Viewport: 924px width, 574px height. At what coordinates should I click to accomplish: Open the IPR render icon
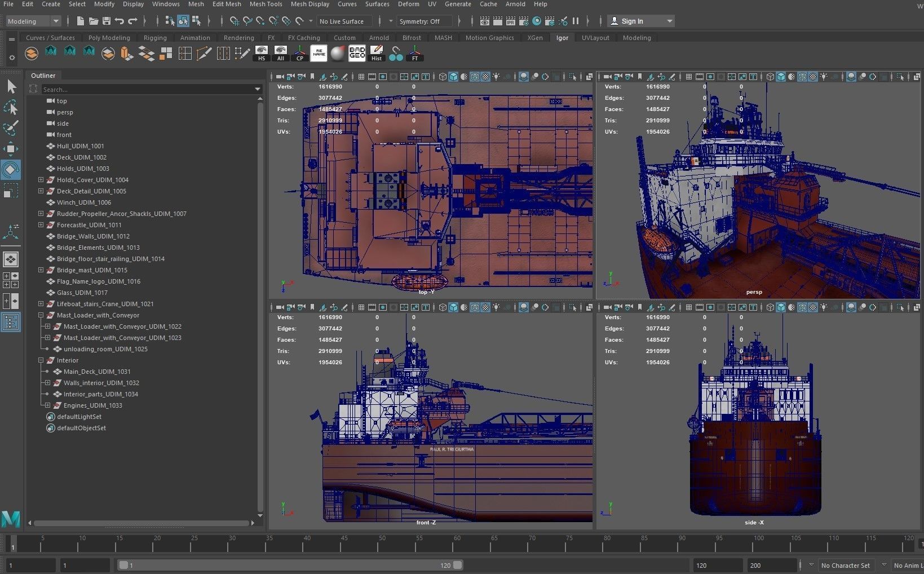[x=510, y=21]
